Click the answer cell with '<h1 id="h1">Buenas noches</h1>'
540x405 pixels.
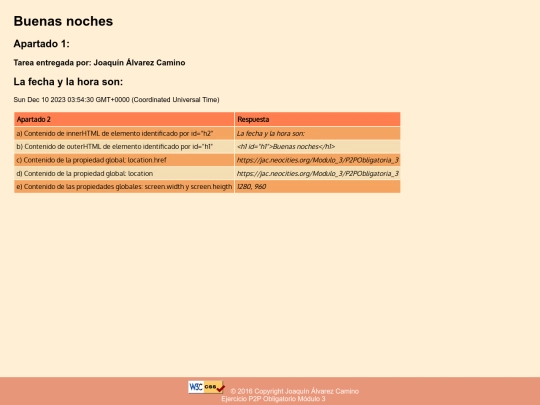(x=317, y=147)
